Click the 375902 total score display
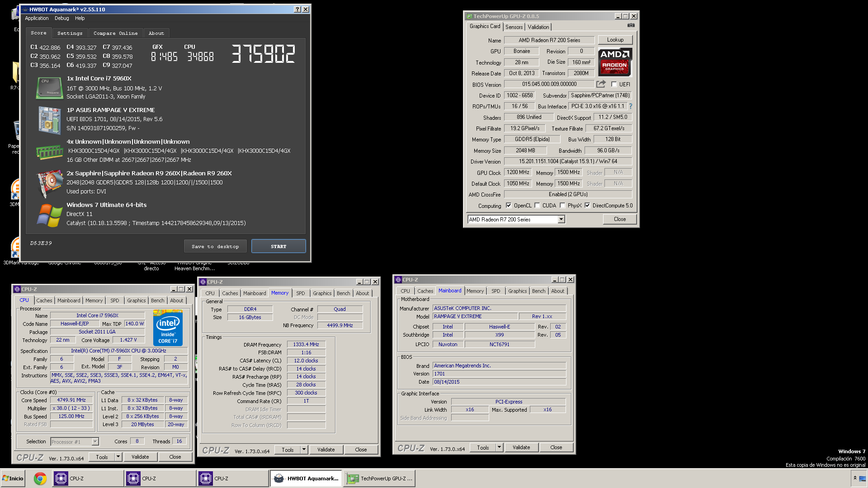 [x=264, y=53]
